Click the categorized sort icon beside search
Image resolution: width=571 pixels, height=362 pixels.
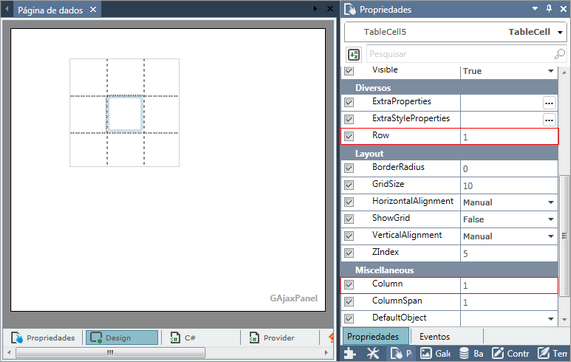pyautogui.click(x=354, y=54)
